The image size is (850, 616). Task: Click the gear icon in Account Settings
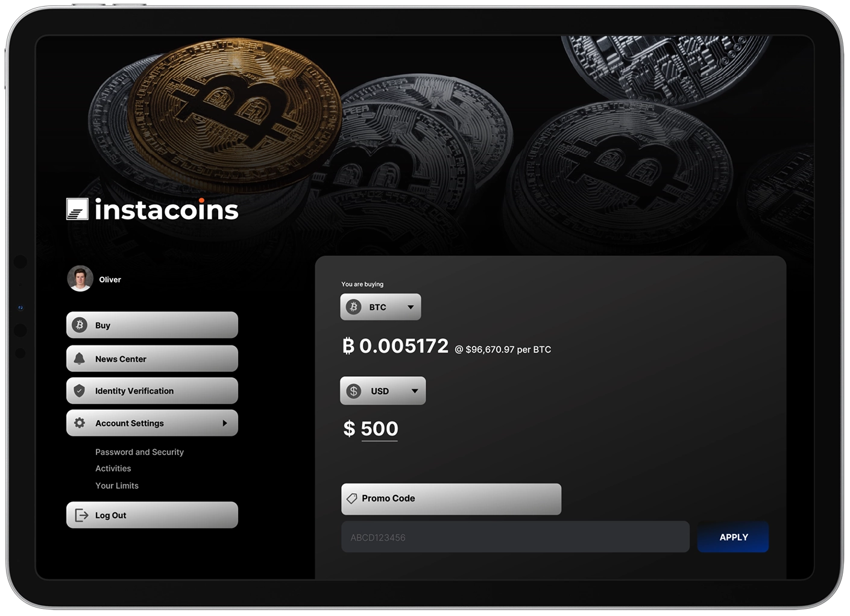[x=80, y=423]
